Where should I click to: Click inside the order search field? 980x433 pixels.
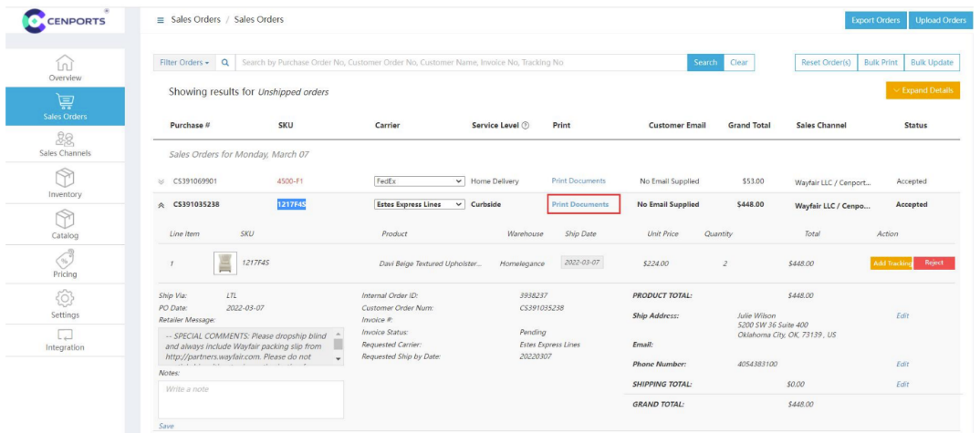pos(461,63)
